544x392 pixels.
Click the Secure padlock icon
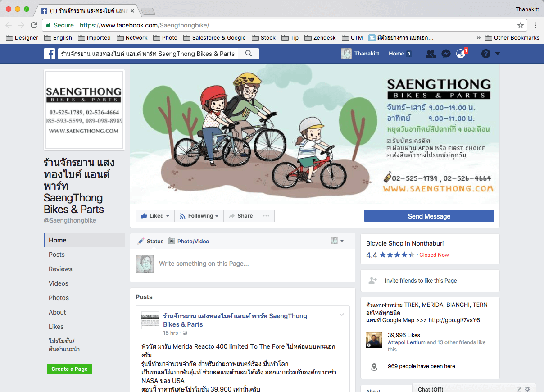tap(48, 25)
